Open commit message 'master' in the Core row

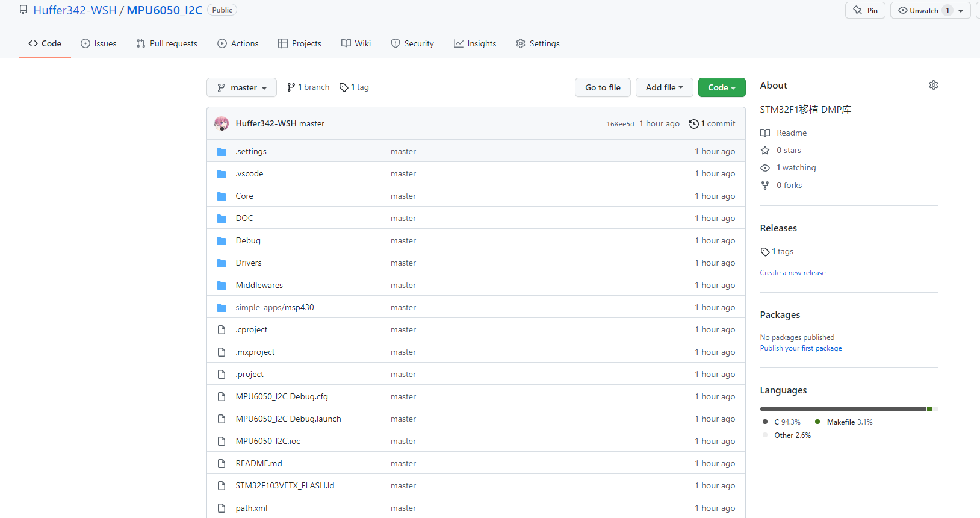[x=403, y=196]
